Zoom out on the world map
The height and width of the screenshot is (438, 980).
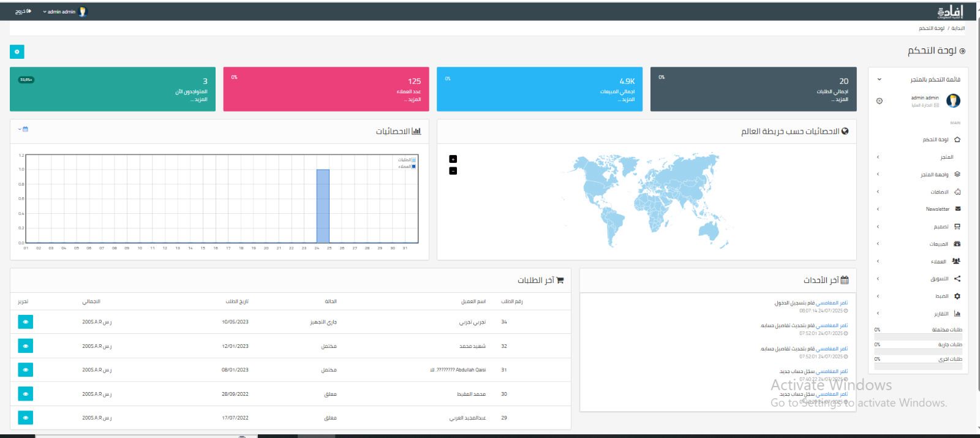tap(453, 171)
